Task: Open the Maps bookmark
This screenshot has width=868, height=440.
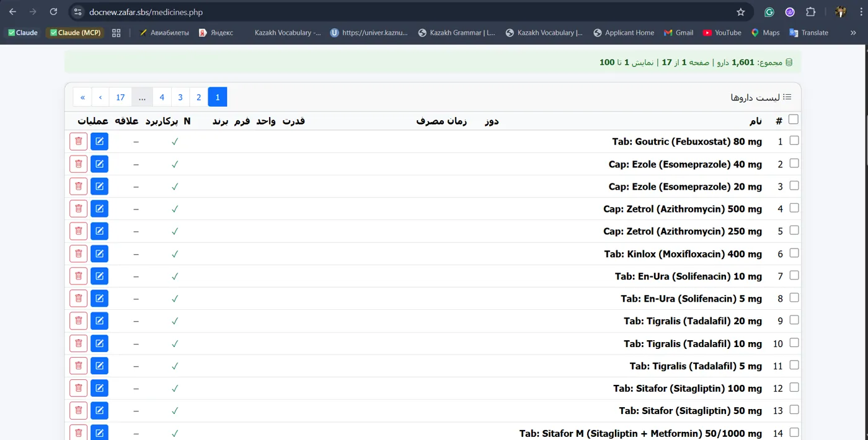Action: 765,33
